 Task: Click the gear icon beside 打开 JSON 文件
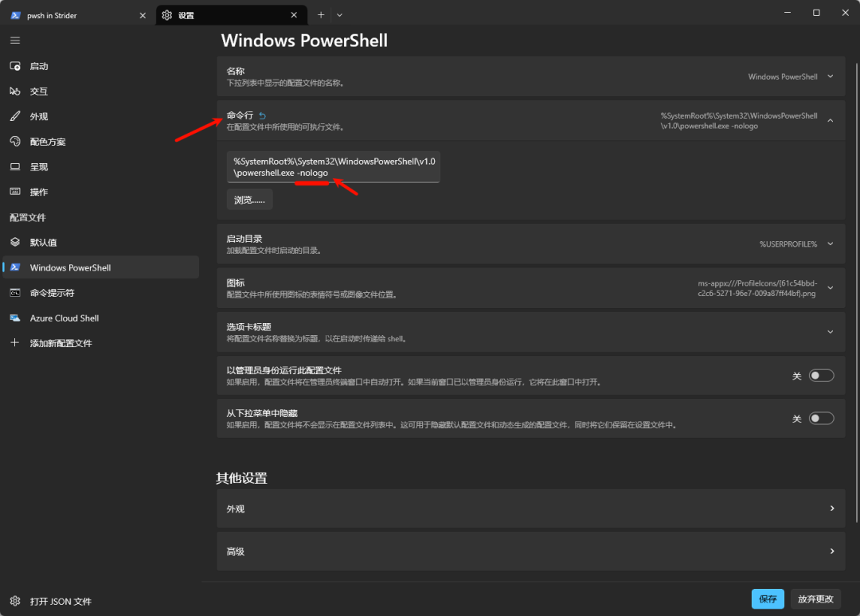tap(15, 601)
